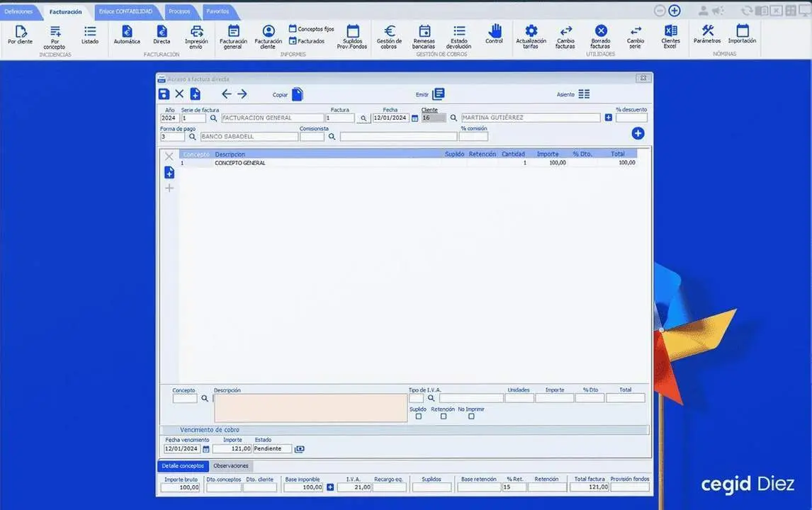
Task: Open Por concepto incidencias
Action: (x=55, y=37)
